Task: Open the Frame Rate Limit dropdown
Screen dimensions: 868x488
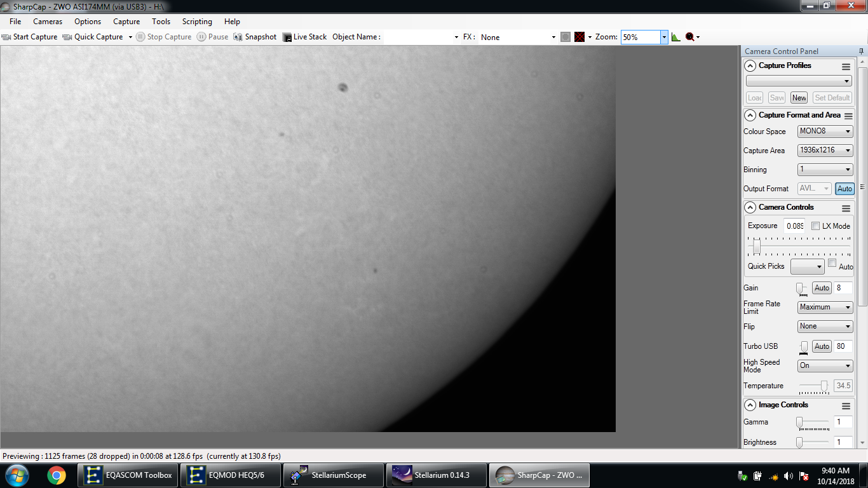Action: (x=825, y=308)
